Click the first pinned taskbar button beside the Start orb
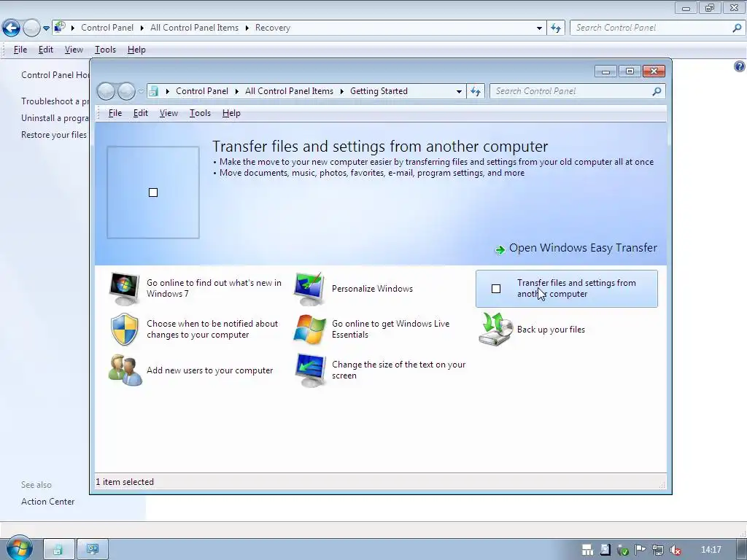The width and height of the screenshot is (747, 560). (59, 550)
